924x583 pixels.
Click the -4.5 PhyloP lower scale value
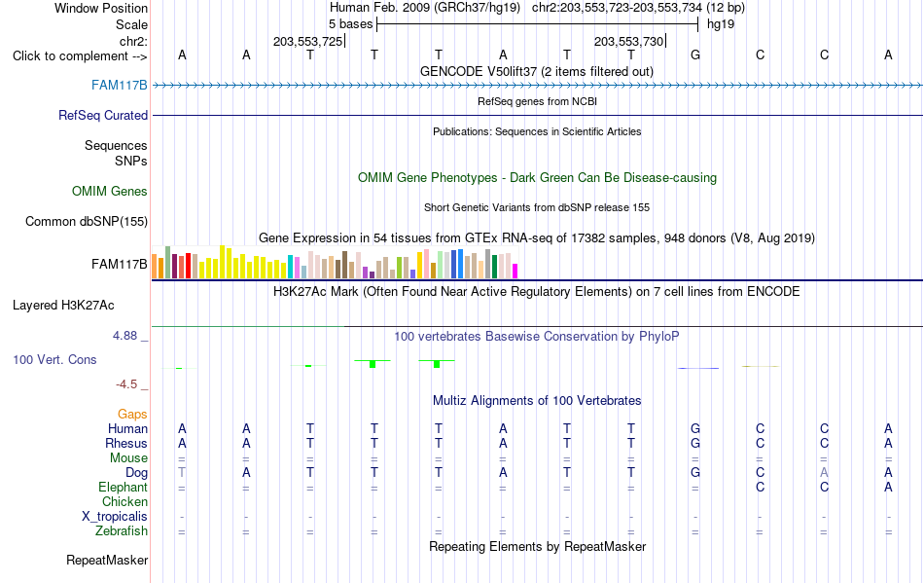126,384
